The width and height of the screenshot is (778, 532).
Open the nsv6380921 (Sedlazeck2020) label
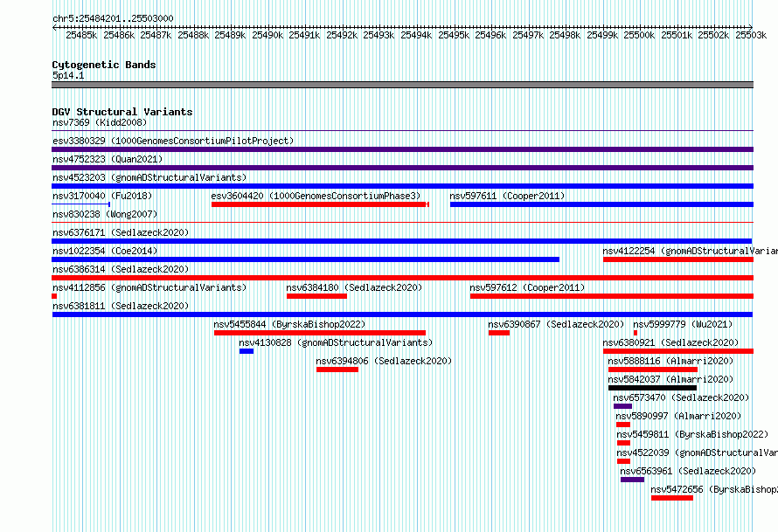click(670, 342)
